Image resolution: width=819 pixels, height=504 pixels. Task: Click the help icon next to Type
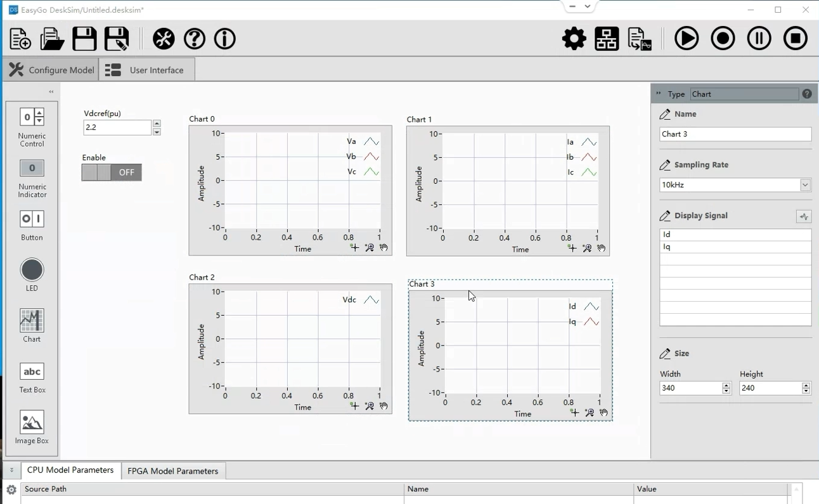[807, 94]
